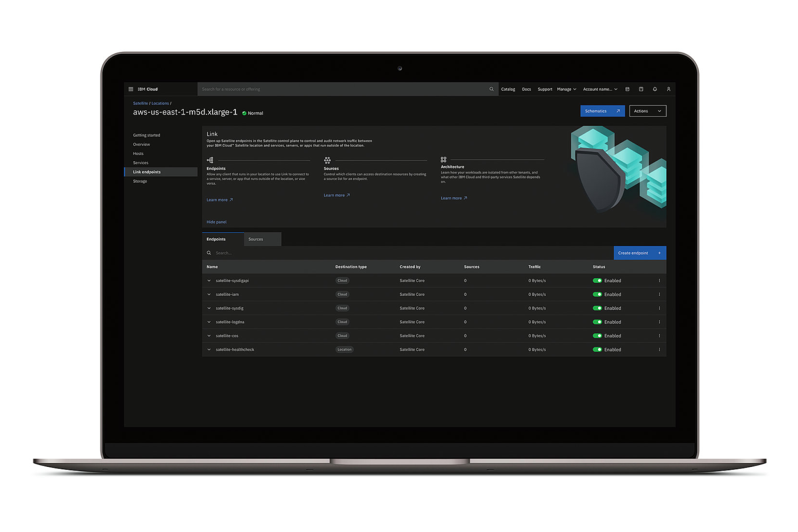Expand the satellite-iam row
This screenshot has width=798, height=532.
click(209, 294)
